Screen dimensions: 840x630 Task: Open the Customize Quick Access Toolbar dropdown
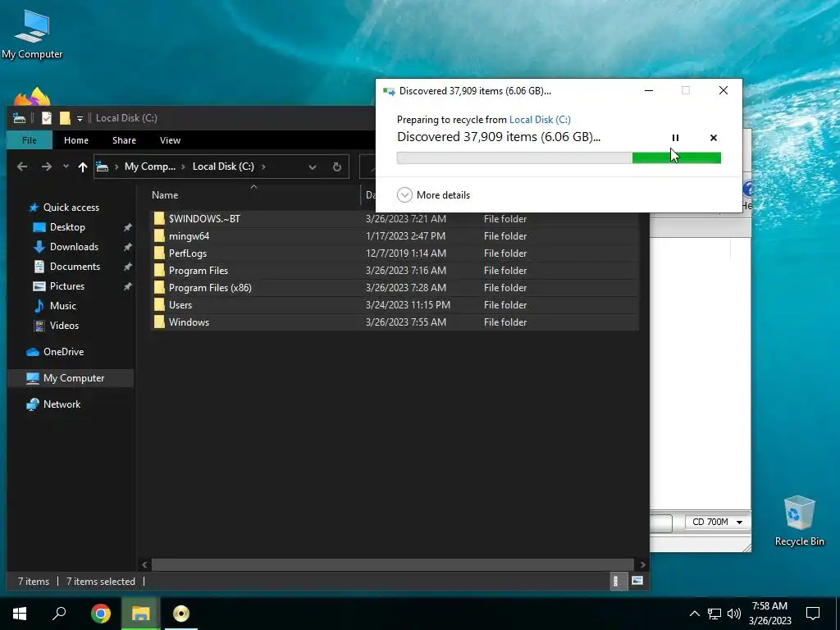coord(80,118)
